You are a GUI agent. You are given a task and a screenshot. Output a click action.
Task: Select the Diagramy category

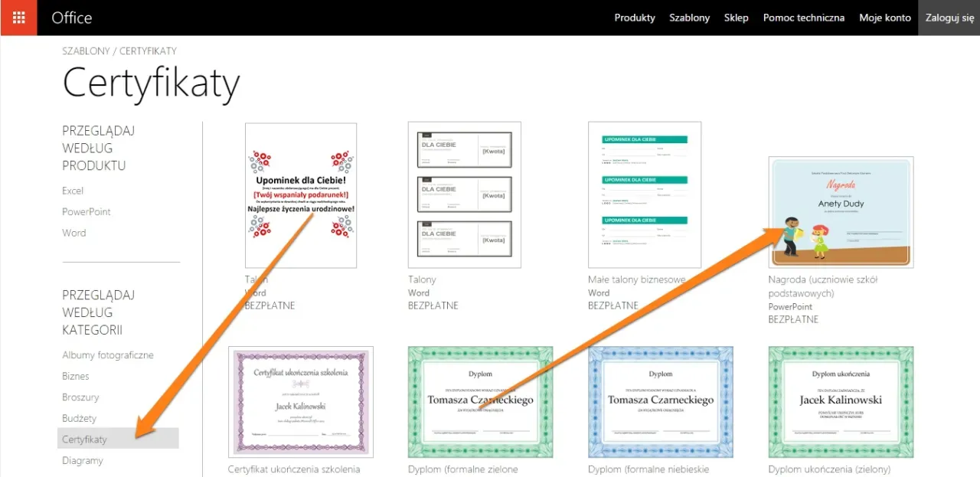click(x=83, y=461)
